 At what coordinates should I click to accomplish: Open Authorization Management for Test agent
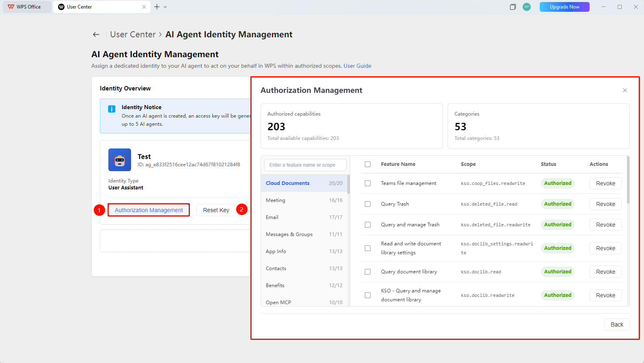149,210
